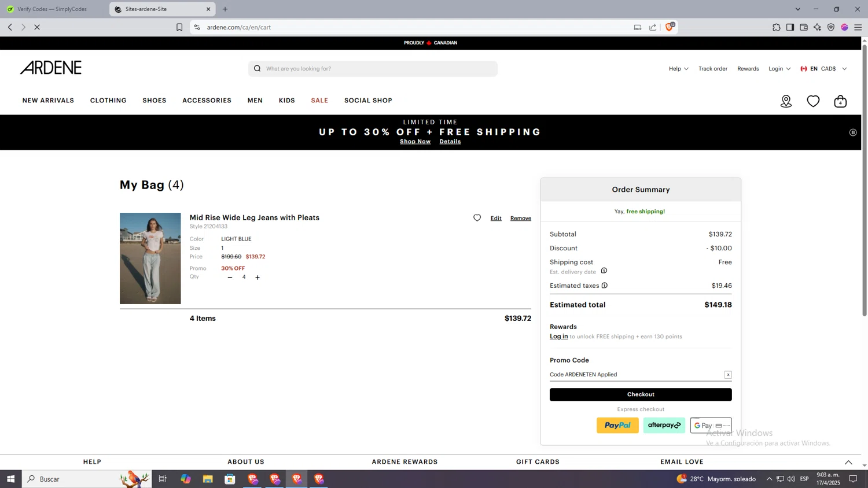Edit the Mid Rise Wide Leg Jeans item
The image size is (868, 488).
pyautogui.click(x=496, y=219)
